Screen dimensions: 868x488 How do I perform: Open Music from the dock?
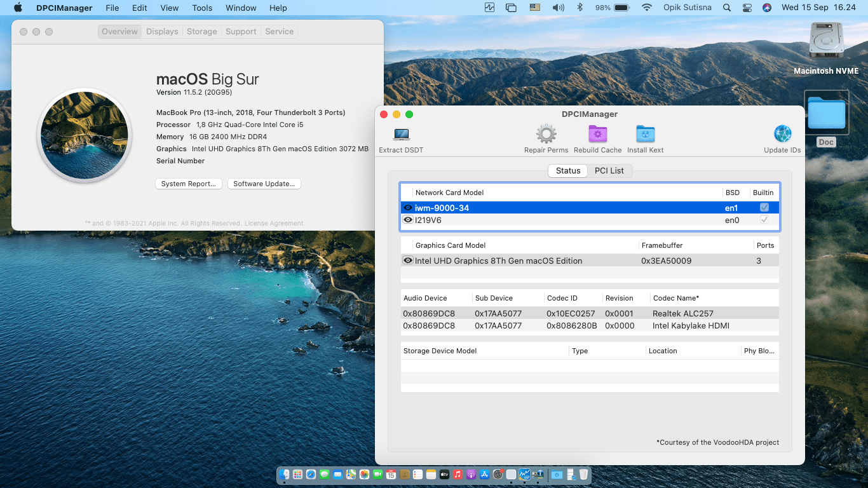(x=458, y=474)
